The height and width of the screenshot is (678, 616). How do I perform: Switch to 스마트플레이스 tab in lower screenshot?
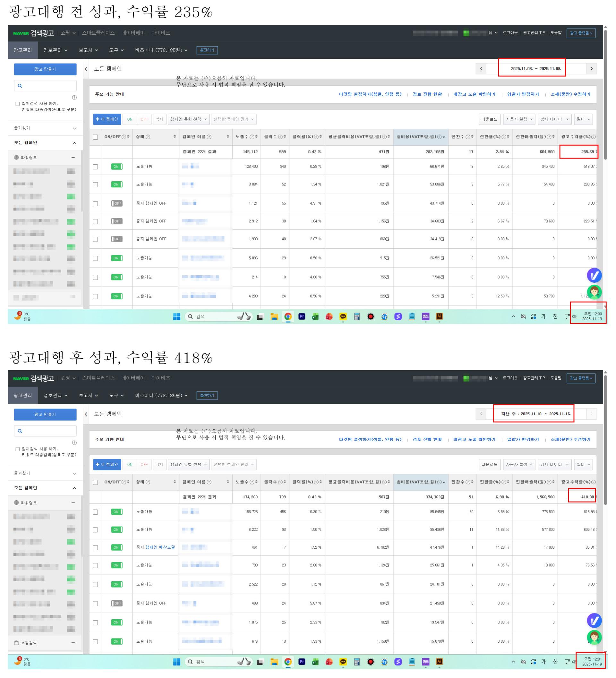(x=98, y=378)
